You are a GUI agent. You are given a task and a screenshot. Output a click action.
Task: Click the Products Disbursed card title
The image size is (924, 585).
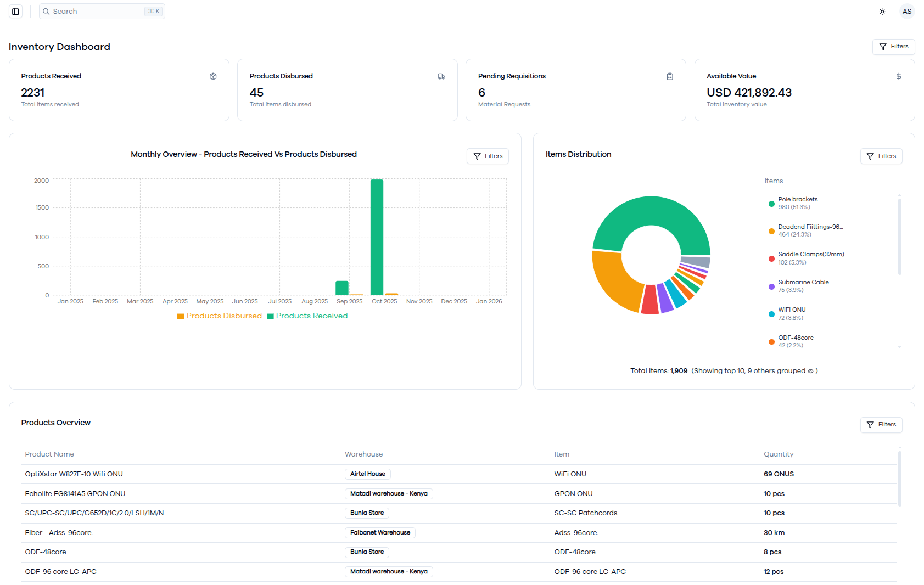281,76
